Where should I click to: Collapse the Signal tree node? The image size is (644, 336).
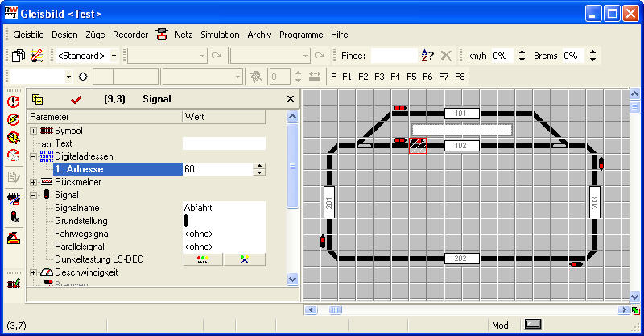[34, 195]
